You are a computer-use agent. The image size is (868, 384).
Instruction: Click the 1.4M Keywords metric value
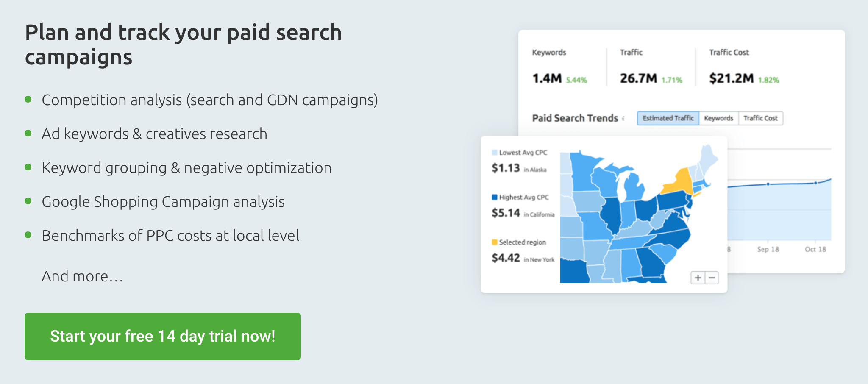pos(547,78)
